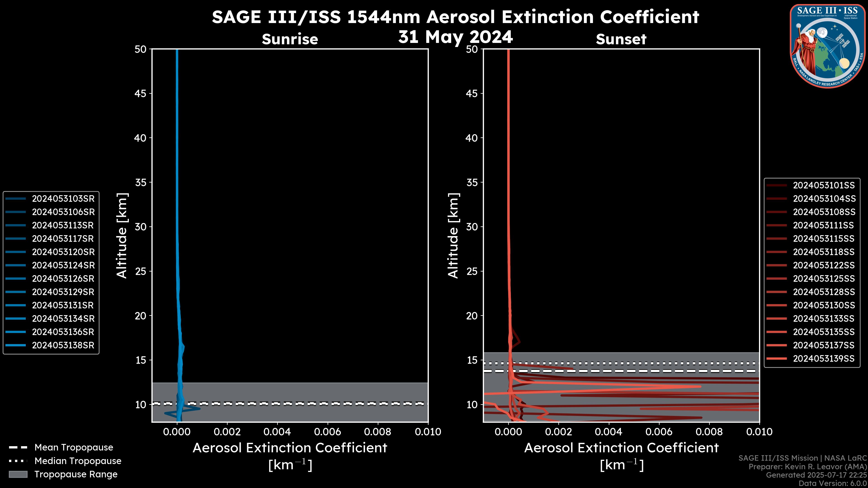The height and width of the screenshot is (488, 868).
Task: Click the Sunrise panel title
Action: (x=290, y=39)
